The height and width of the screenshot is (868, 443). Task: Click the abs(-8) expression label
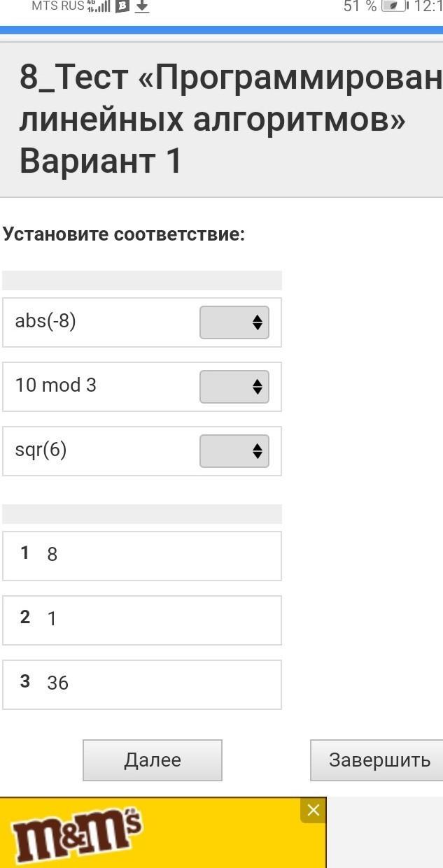[46, 322]
